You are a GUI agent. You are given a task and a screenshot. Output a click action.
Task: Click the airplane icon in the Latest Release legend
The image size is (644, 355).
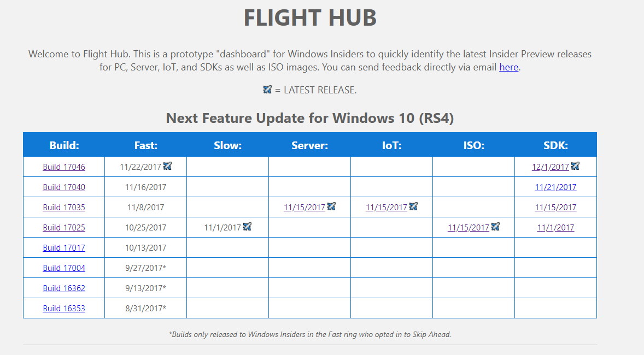click(x=267, y=89)
